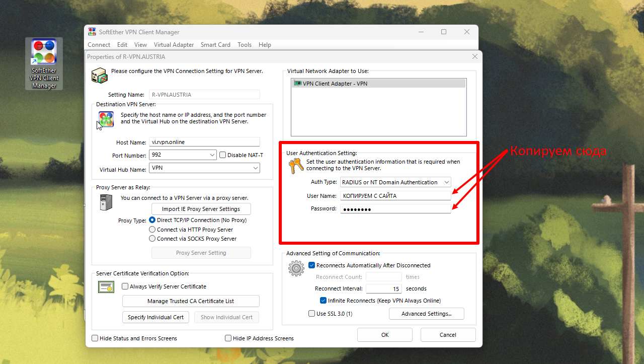Click the Advanced Settings button
The height and width of the screenshot is (364, 644).
(426, 314)
